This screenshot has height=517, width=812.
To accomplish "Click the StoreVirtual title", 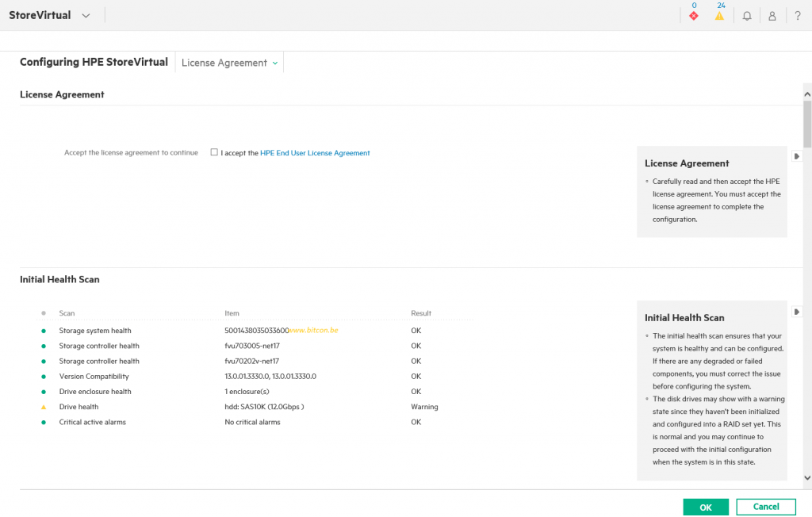I will click(40, 15).
